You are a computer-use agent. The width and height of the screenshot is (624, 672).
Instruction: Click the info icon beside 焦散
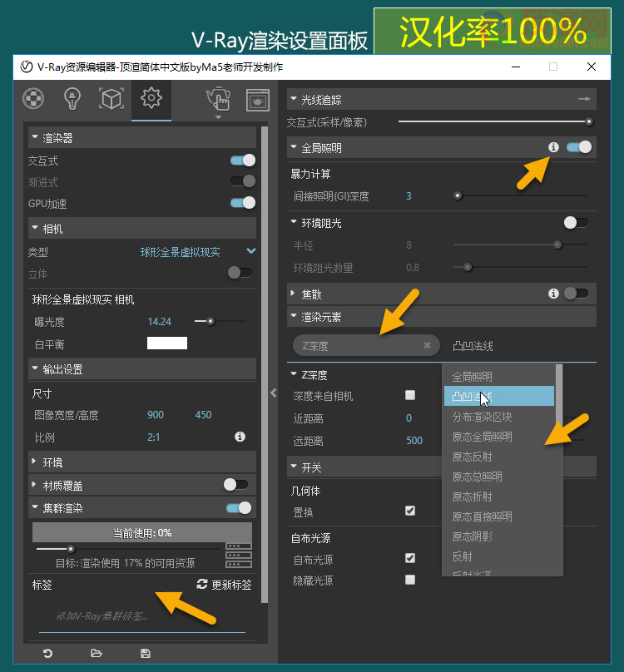[x=553, y=294]
